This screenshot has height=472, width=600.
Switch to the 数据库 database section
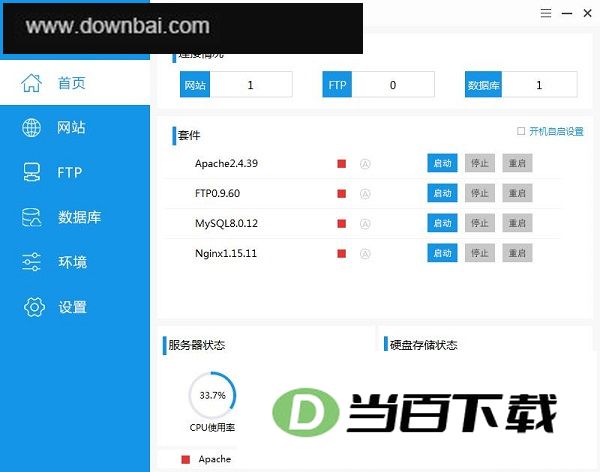tap(75, 217)
